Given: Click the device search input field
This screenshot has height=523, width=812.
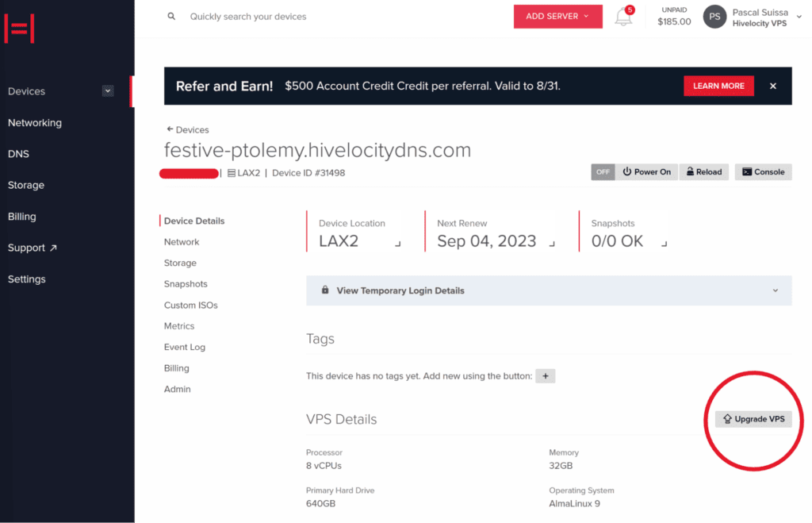Looking at the screenshot, I should [x=254, y=16].
